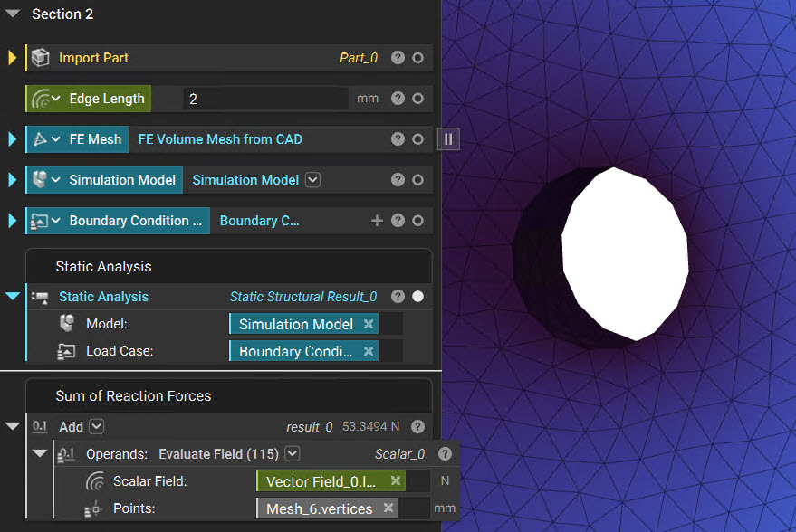The width and height of the screenshot is (796, 532).
Task: Click the Static Analysis block title
Action: (103, 297)
